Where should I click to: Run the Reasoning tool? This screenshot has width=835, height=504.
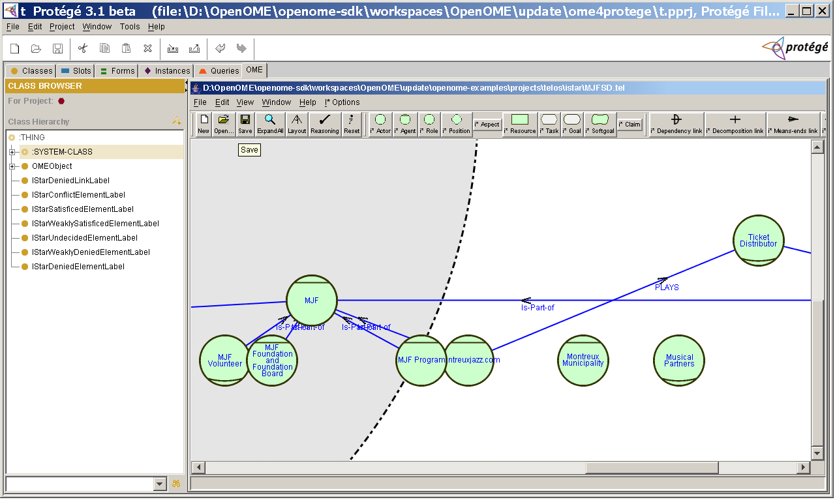tap(324, 124)
